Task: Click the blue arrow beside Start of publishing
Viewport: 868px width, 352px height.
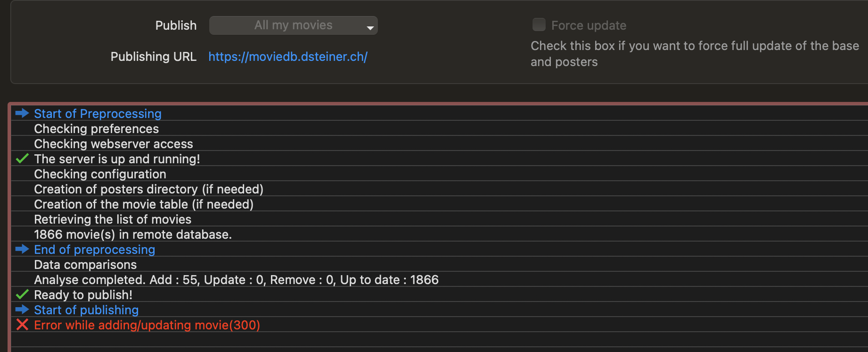Action: coord(22,310)
